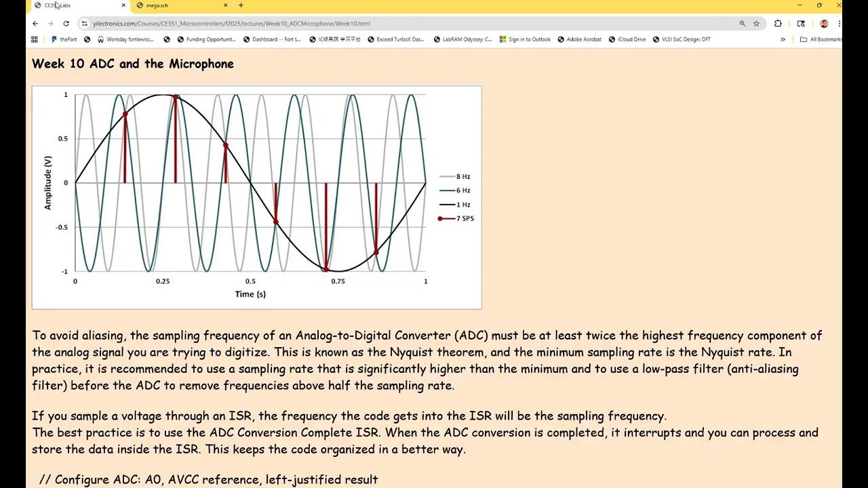Screen dimensions: 868x488
Task: Open Adobe Acrobat bookmark
Action: tap(580, 39)
